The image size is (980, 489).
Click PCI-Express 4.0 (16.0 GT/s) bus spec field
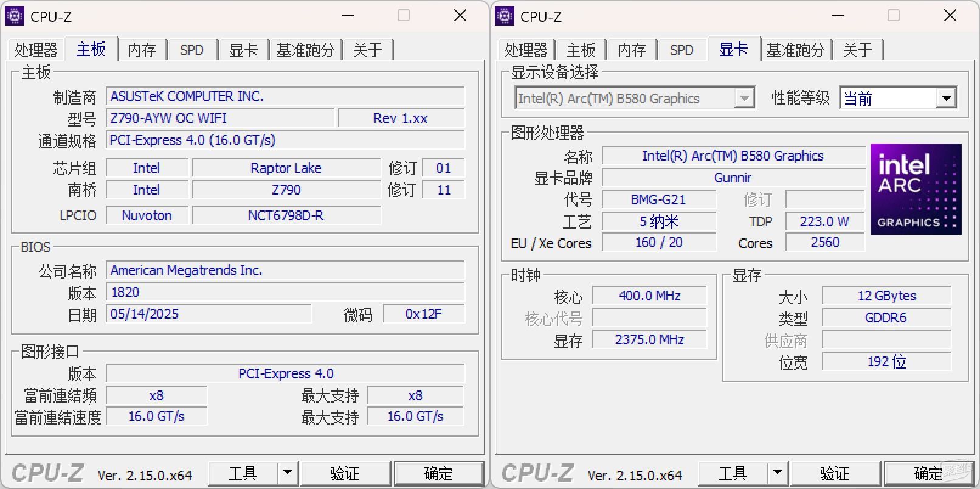coord(285,140)
